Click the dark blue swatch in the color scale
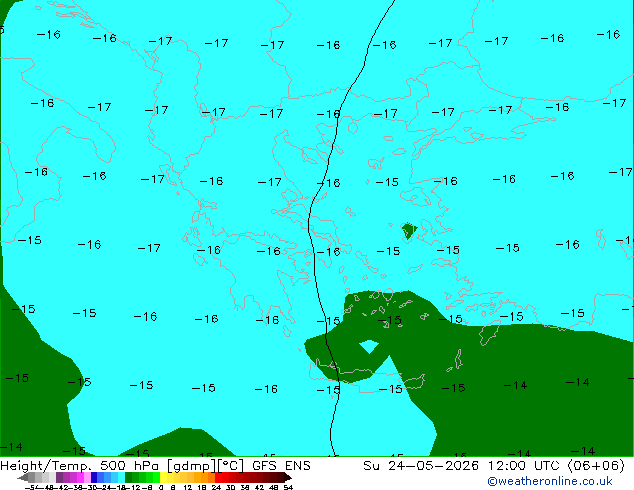 coord(94,477)
